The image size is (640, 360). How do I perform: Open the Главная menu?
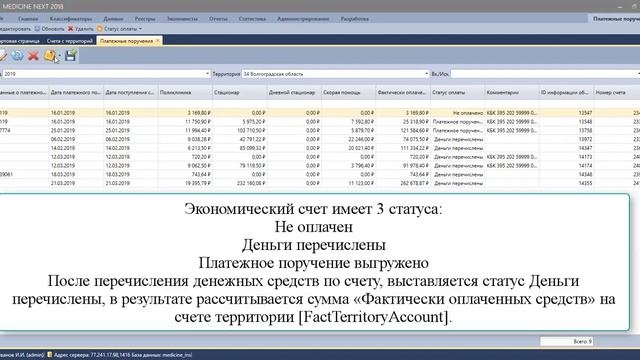(28, 19)
